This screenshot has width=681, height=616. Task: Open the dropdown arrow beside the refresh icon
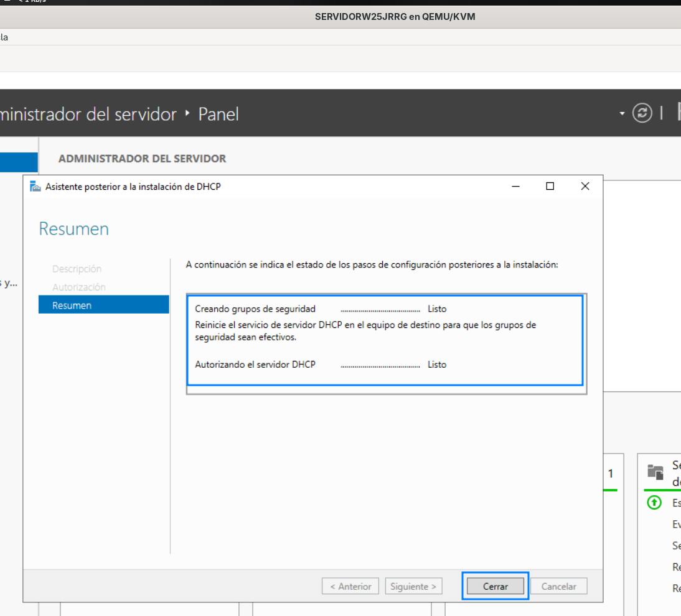pyautogui.click(x=622, y=114)
